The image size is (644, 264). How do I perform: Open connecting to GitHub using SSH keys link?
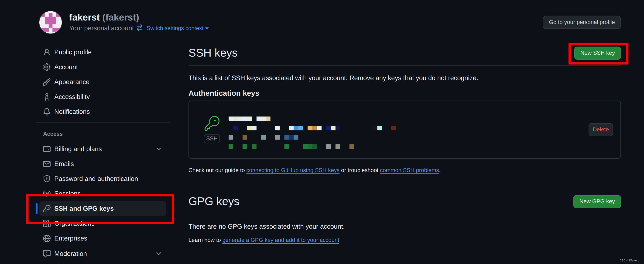tap(292, 170)
